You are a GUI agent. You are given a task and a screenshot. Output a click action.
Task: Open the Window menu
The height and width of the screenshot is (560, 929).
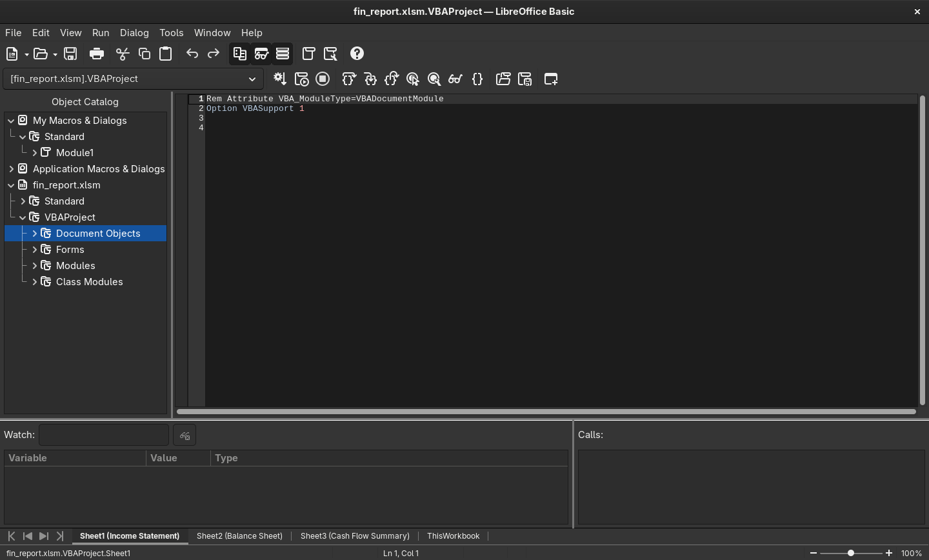[x=212, y=33]
